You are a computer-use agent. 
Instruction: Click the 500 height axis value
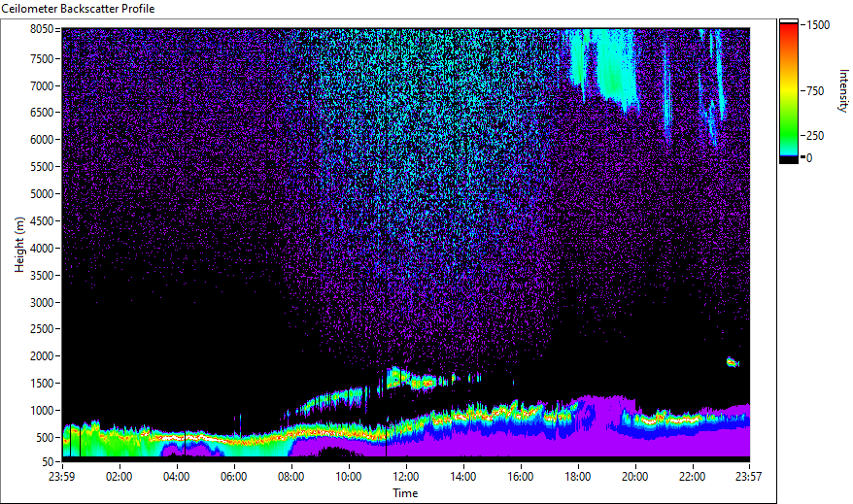coord(45,438)
